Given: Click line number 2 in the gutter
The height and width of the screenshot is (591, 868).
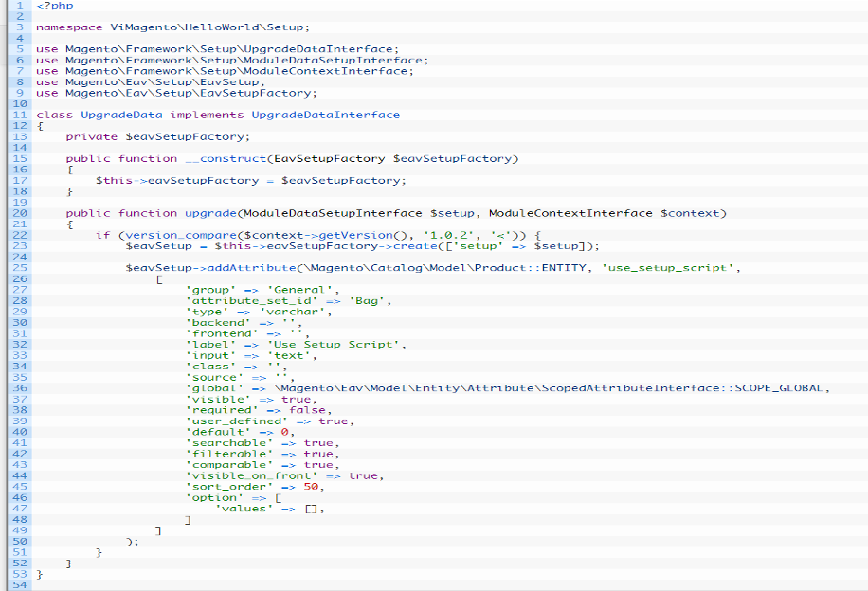Looking at the screenshot, I should tap(20, 17).
